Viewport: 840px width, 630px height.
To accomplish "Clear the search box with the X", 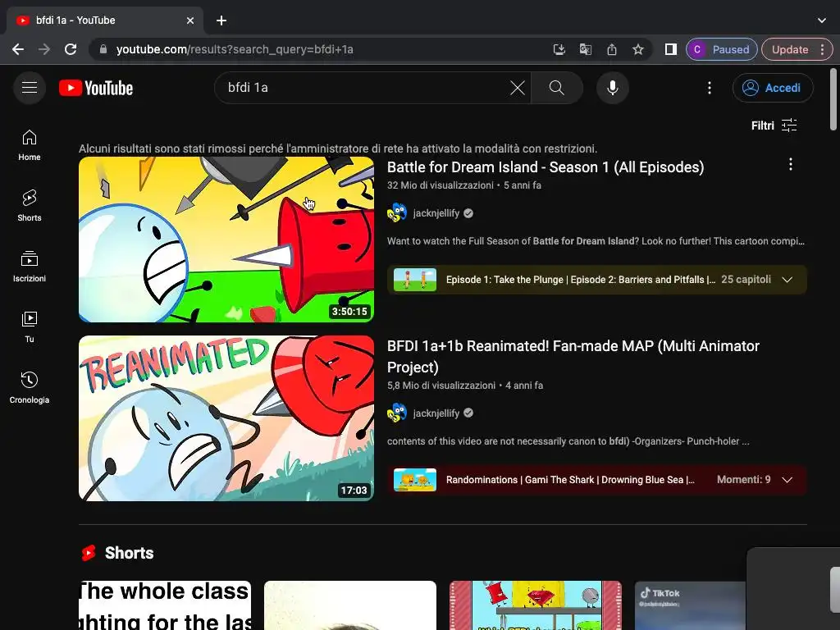I will pyautogui.click(x=517, y=88).
